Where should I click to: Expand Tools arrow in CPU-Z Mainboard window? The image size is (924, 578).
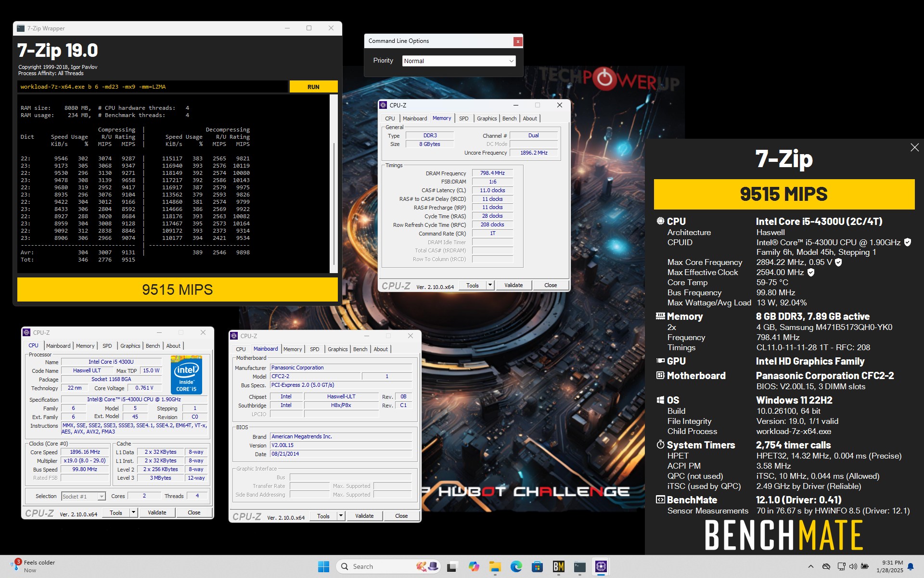point(341,516)
